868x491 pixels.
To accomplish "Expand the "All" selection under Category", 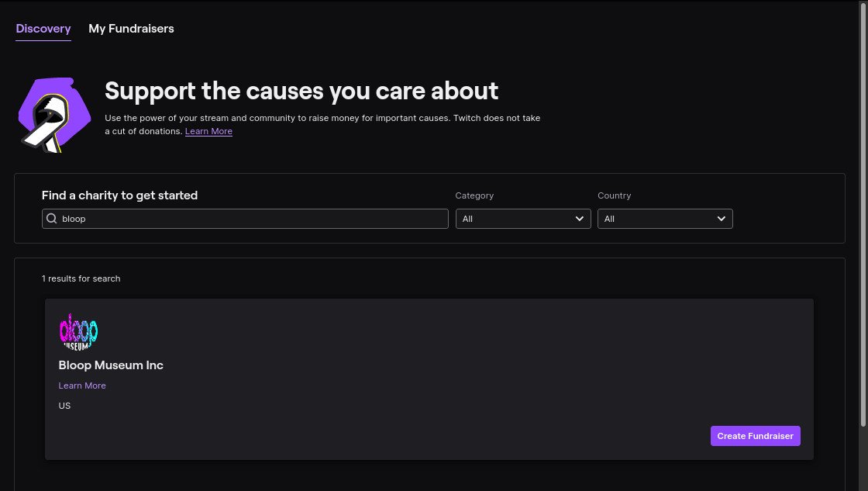I will coord(523,219).
